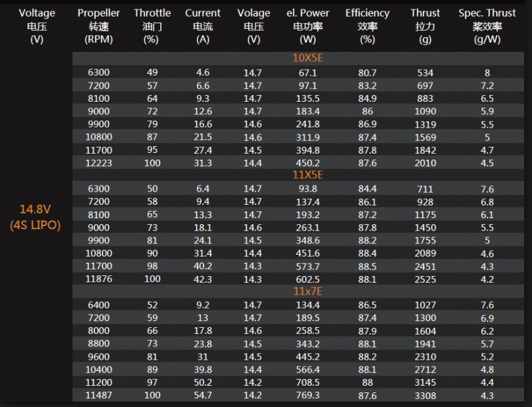Click power value 708.5

(308, 382)
